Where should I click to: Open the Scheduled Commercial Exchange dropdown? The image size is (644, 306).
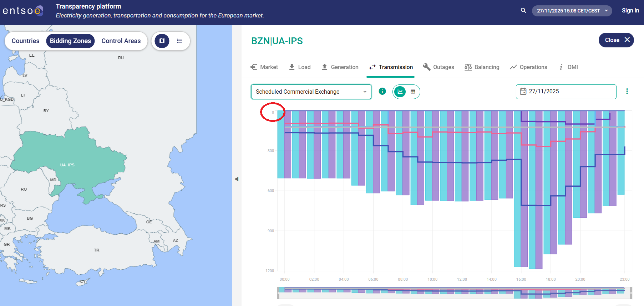[x=311, y=92]
